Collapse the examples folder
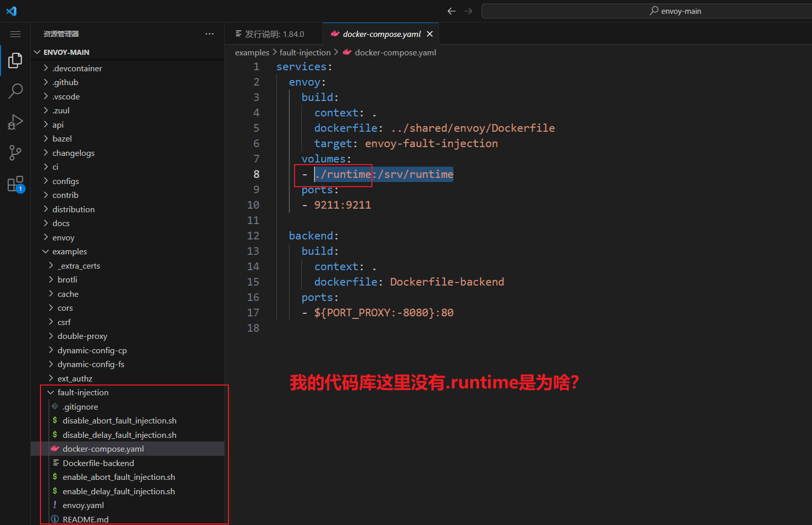The width and height of the screenshot is (812, 525). click(128, 251)
